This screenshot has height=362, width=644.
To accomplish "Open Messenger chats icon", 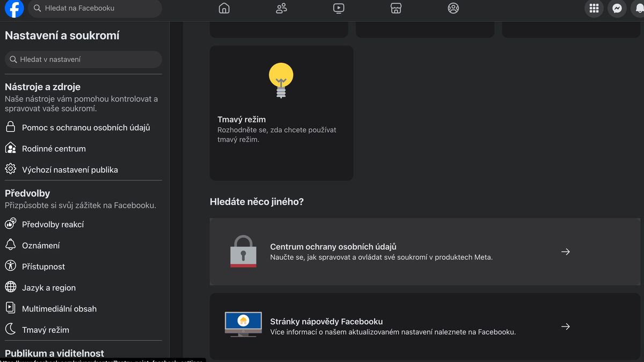I will click(617, 9).
